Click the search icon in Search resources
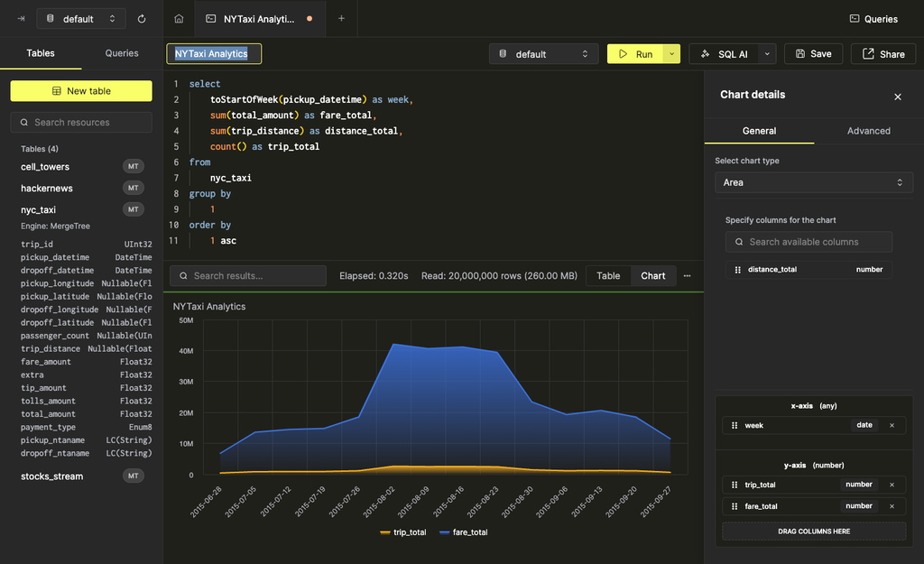 23,122
